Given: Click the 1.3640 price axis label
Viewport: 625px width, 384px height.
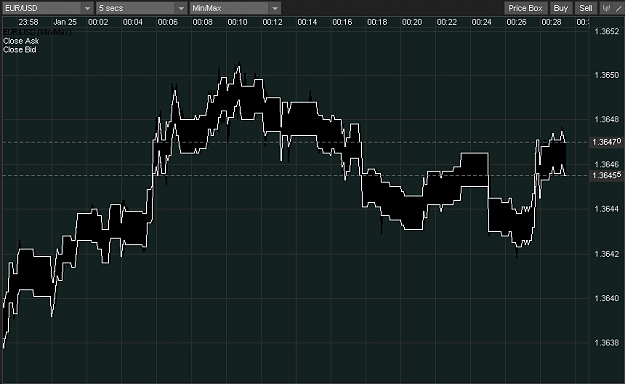Looking at the screenshot, I should (606, 298).
